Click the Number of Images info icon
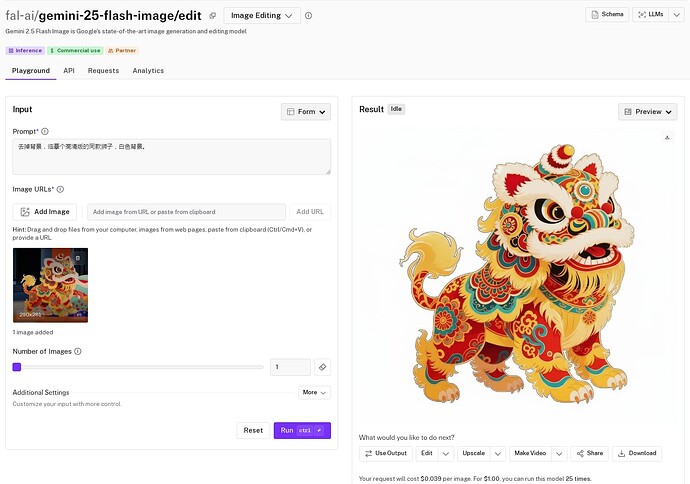The image size is (690, 484). (x=78, y=351)
